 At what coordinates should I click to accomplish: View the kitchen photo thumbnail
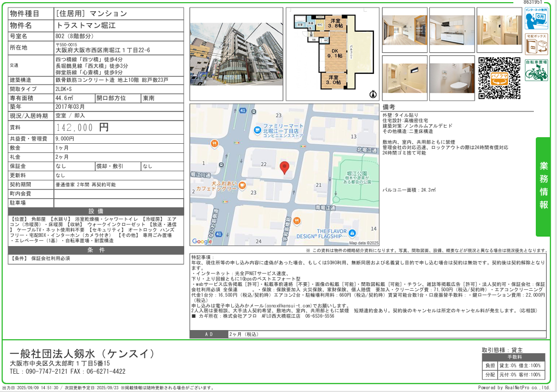(x=452, y=30)
